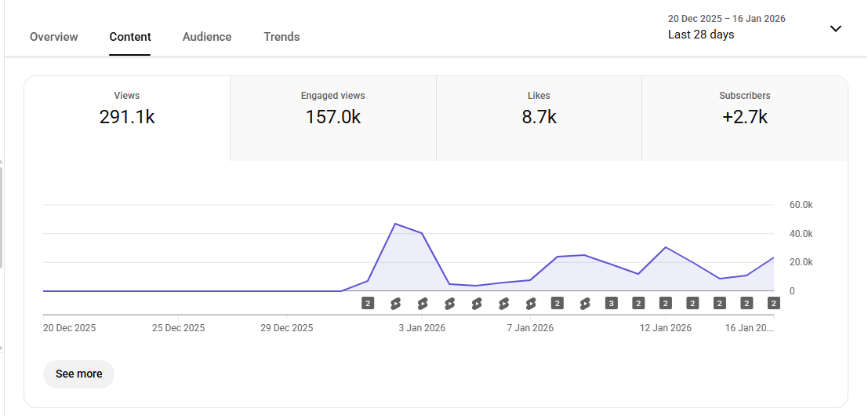Click the Shorts marker between the '2' and '3' badges
The width and height of the screenshot is (868, 416).
584,303
